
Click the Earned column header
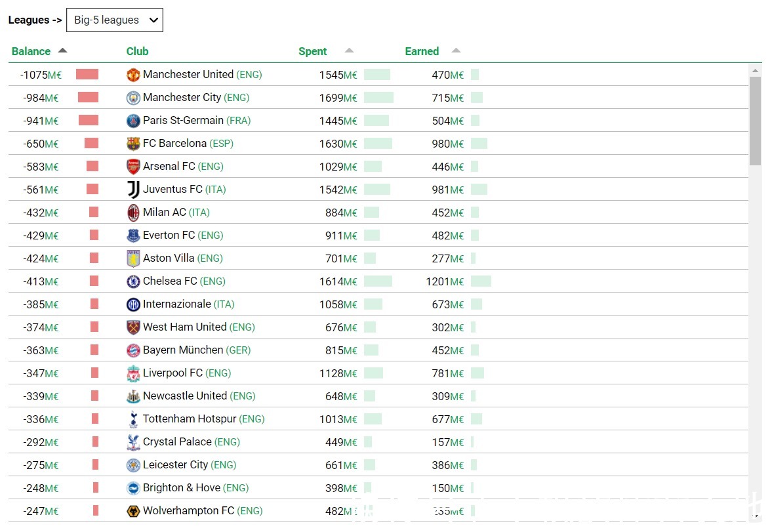point(422,51)
